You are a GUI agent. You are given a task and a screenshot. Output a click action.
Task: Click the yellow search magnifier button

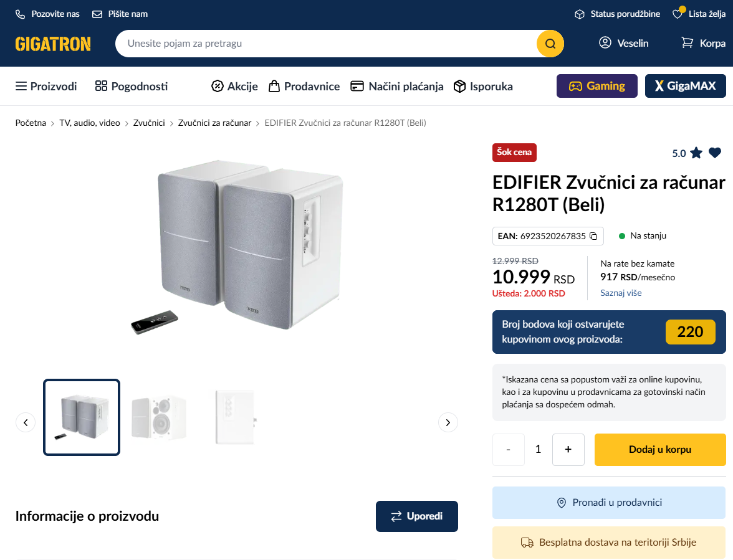tap(550, 44)
